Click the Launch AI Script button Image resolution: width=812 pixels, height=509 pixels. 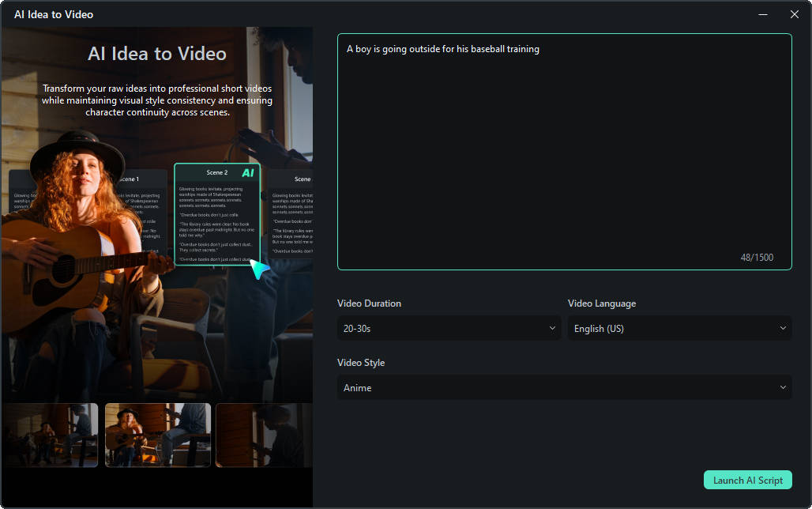click(x=747, y=480)
